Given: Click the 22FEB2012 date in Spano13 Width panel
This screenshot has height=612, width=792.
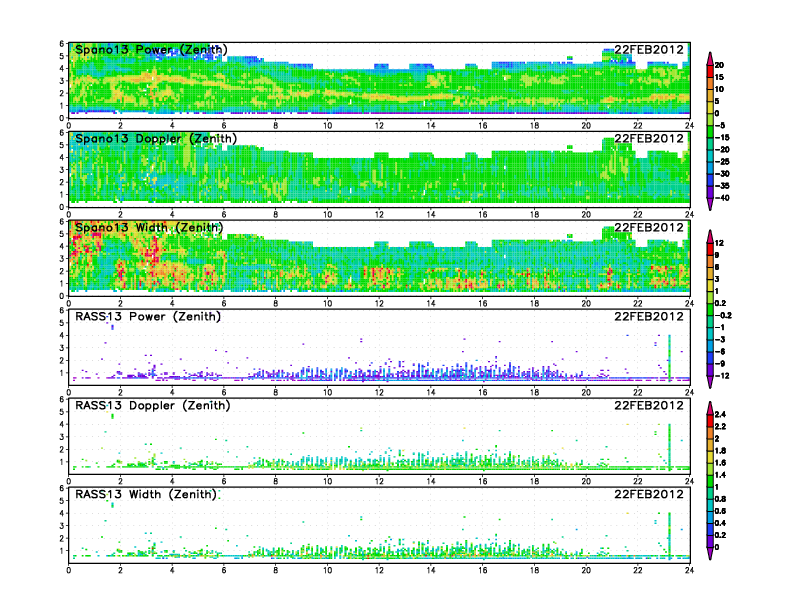Looking at the screenshot, I should (649, 227).
